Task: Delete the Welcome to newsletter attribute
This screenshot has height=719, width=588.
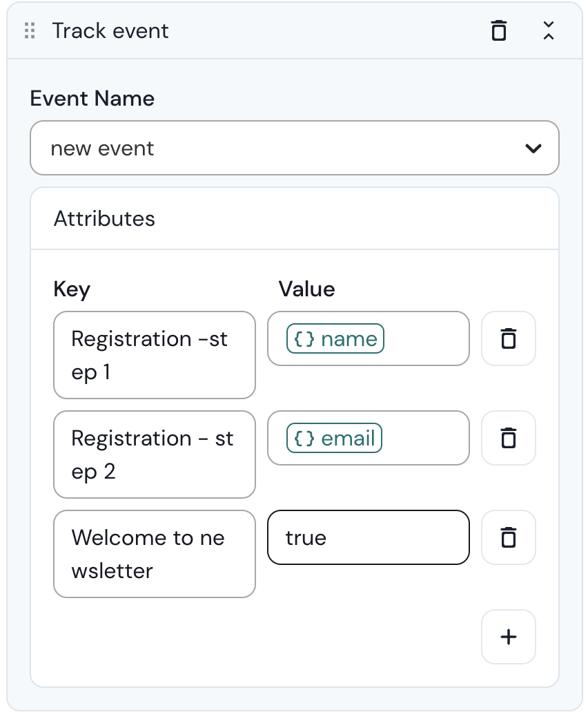Action: pyautogui.click(x=508, y=537)
